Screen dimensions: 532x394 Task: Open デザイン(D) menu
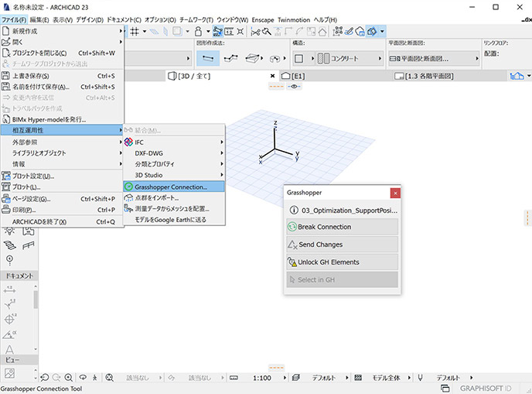click(90, 19)
